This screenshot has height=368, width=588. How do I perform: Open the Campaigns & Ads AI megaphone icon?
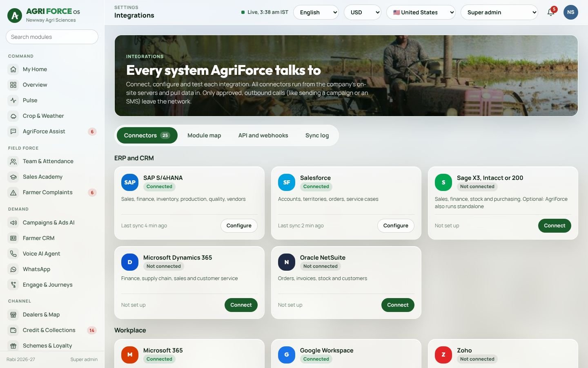click(13, 223)
